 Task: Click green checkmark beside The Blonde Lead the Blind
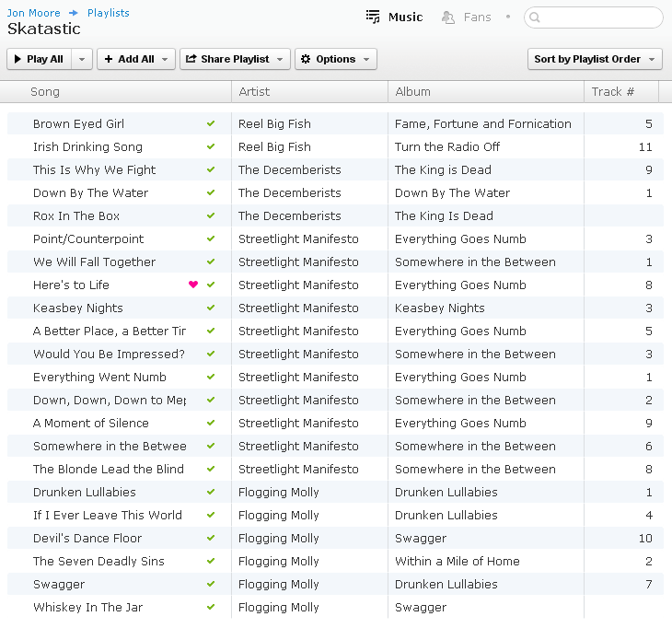[211, 469]
